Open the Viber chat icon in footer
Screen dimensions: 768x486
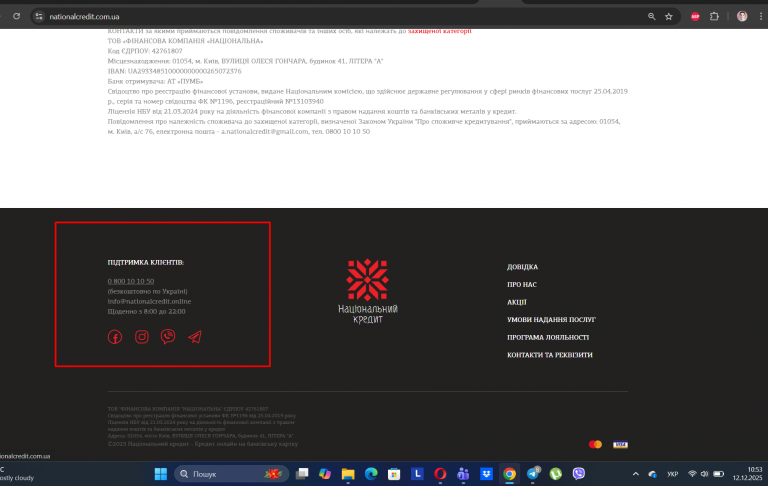[168, 337]
